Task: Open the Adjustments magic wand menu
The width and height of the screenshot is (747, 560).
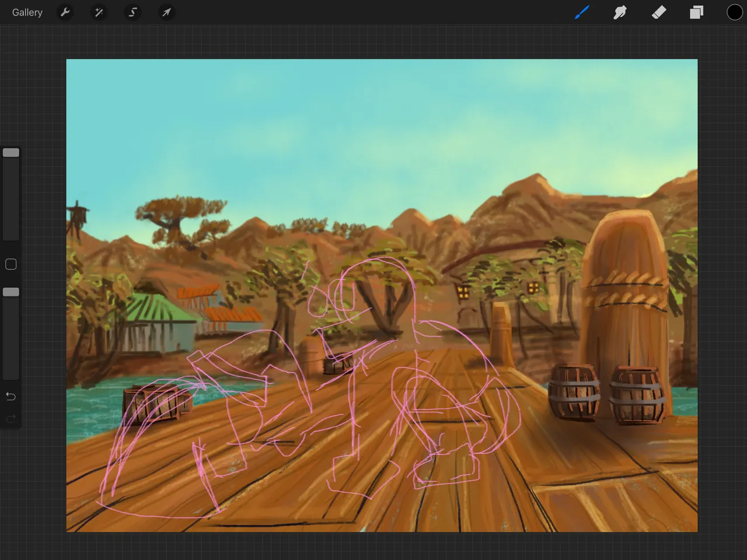Action: 99,12
